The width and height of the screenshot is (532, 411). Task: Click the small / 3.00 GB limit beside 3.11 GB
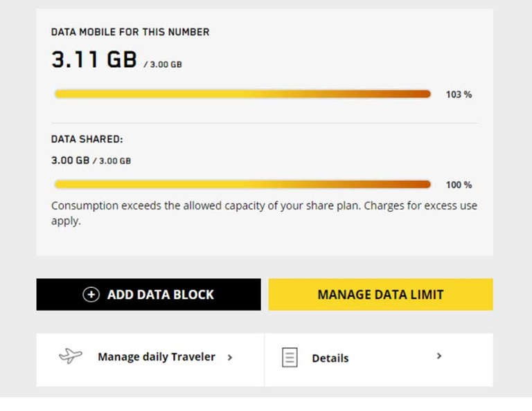(x=163, y=64)
